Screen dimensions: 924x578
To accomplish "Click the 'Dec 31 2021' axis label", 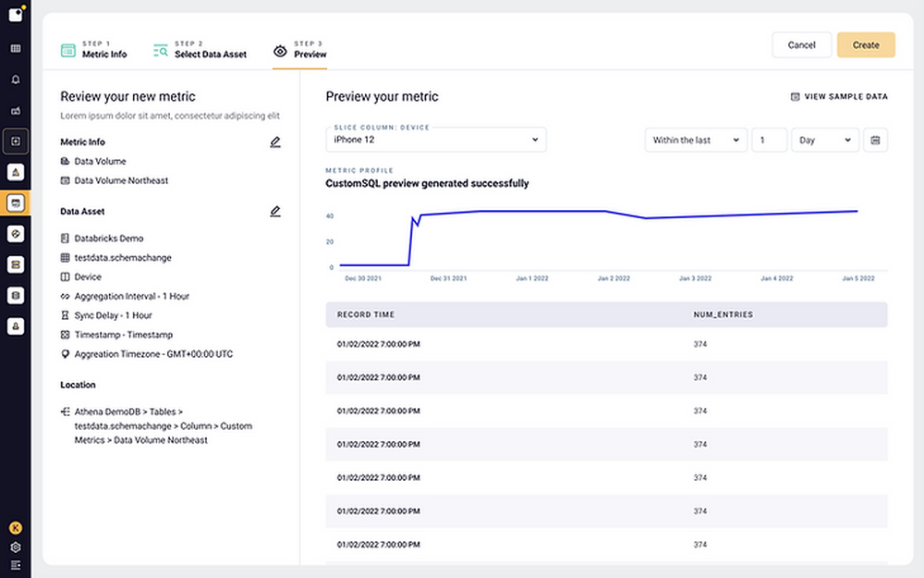I will pos(448,278).
